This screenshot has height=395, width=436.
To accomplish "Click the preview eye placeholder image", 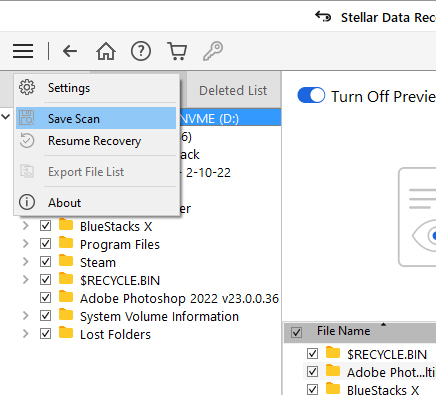I will pyautogui.click(x=417, y=217).
